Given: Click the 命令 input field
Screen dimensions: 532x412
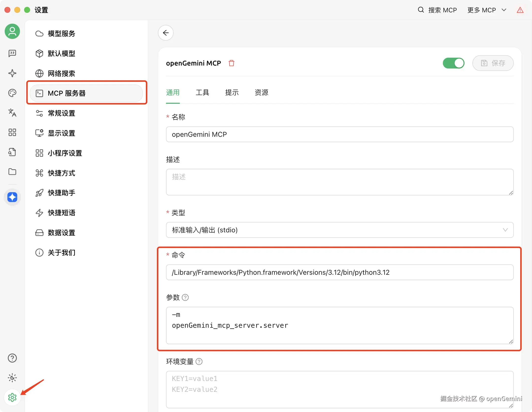Looking at the screenshot, I should [x=340, y=272].
